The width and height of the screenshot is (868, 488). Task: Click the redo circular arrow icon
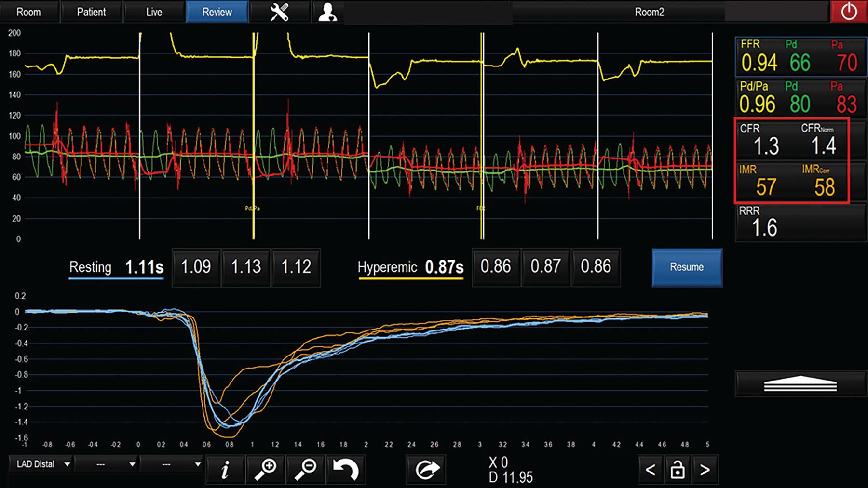tap(426, 469)
